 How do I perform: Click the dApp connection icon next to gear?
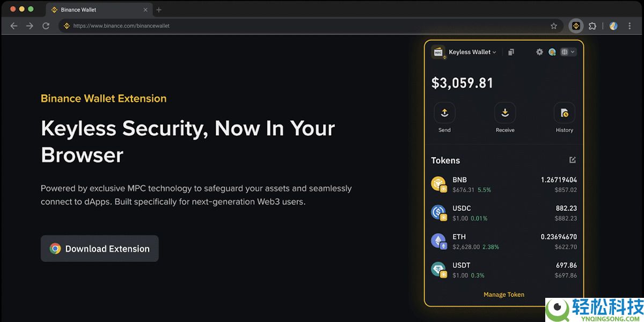552,52
